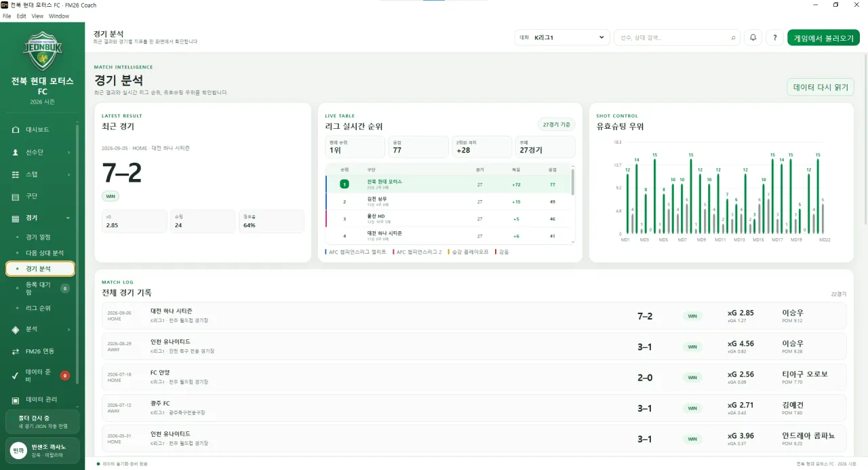
Task: Click the 구단 icon in sidebar
Action: pos(16,197)
